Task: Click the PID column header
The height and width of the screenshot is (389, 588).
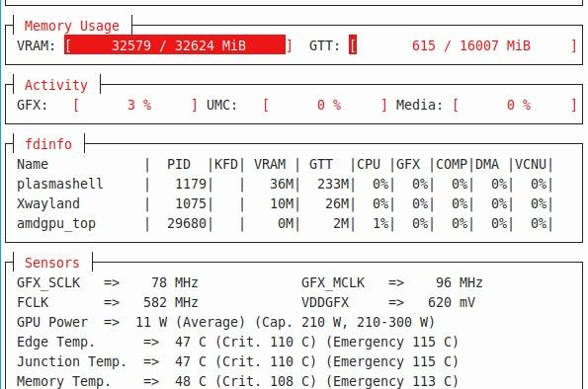Action: pos(179,164)
